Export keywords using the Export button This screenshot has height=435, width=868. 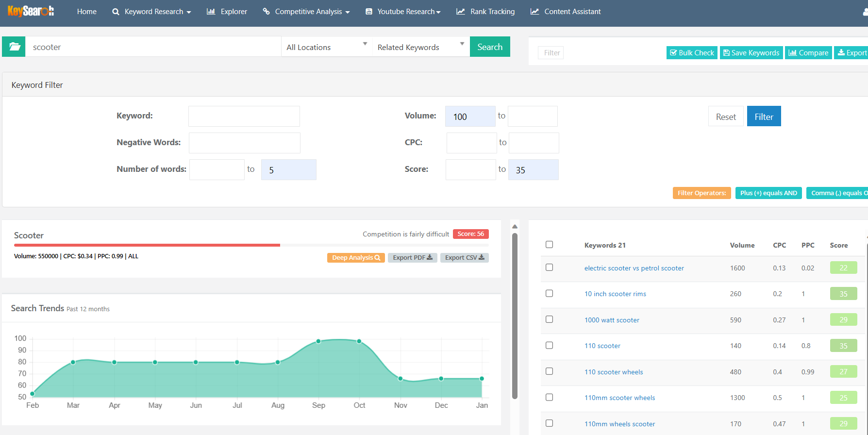pyautogui.click(x=852, y=53)
